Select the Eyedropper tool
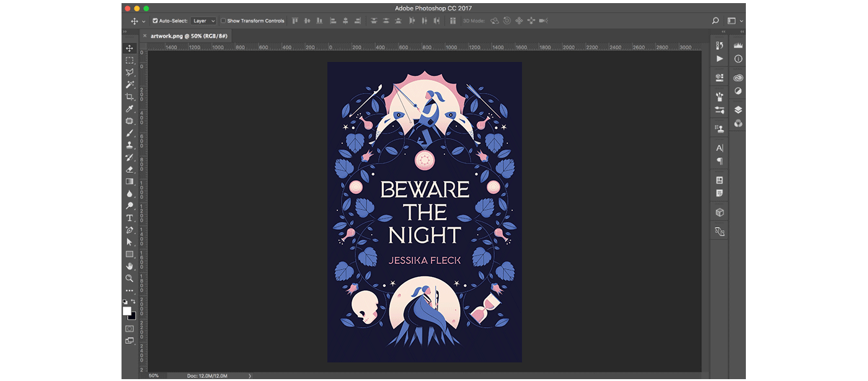 click(x=130, y=109)
